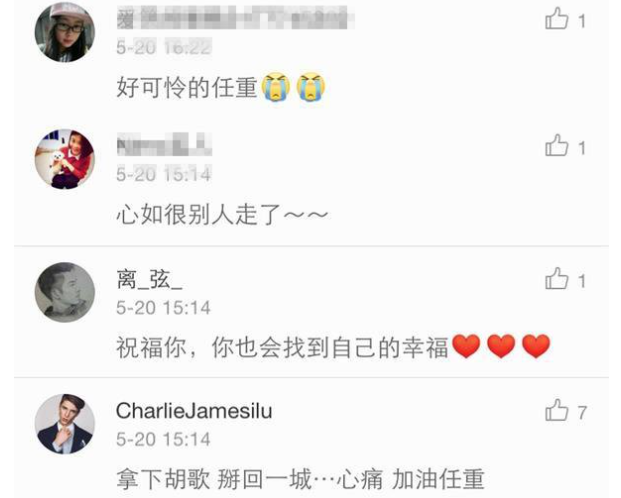Open the 离_弦_ username profile
Screen dimensions: 621x498
click(149, 280)
